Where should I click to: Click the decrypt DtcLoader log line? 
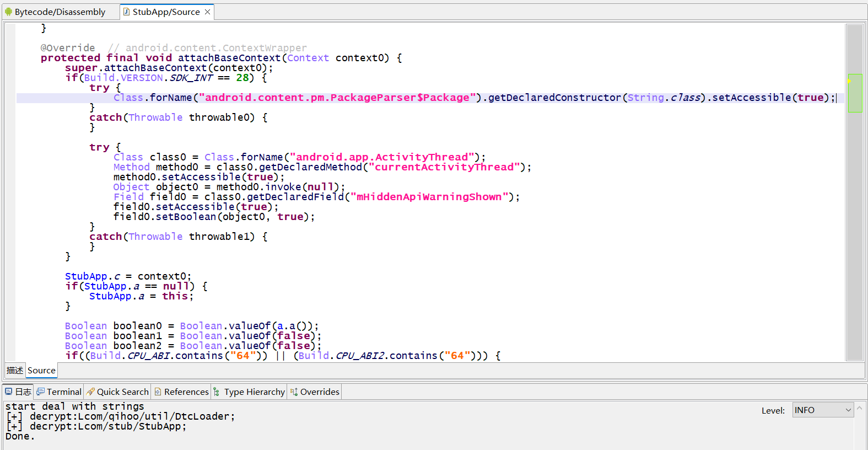pos(132,416)
